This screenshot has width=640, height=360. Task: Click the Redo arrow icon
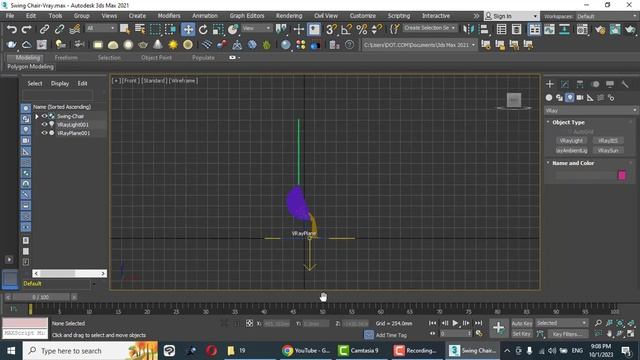tap(27, 29)
